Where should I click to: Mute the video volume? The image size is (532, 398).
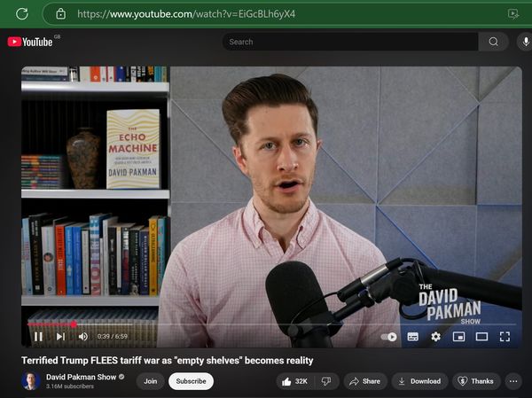click(x=83, y=337)
